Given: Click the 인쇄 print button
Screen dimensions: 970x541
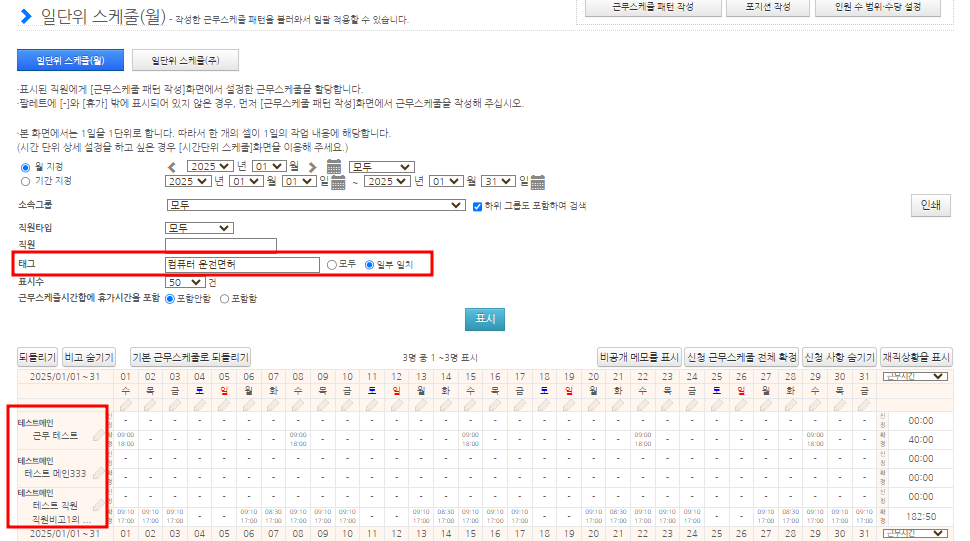Looking at the screenshot, I should [x=930, y=206].
